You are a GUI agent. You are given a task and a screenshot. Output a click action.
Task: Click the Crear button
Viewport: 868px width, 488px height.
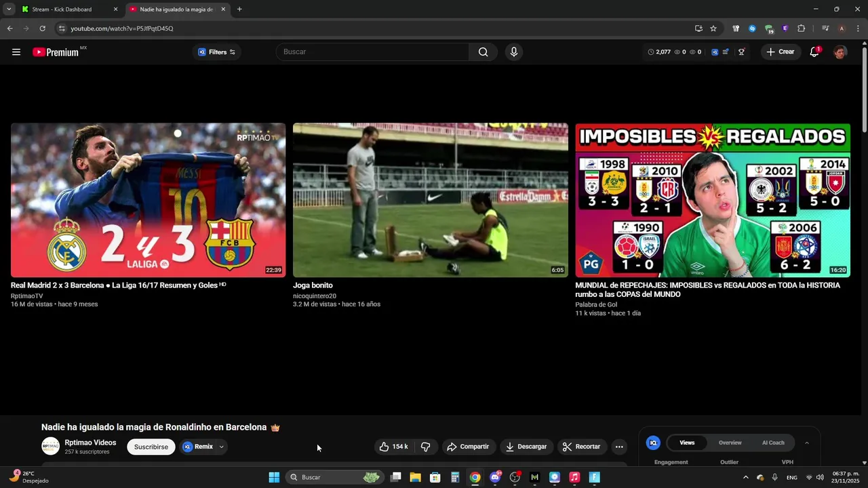click(x=781, y=52)
